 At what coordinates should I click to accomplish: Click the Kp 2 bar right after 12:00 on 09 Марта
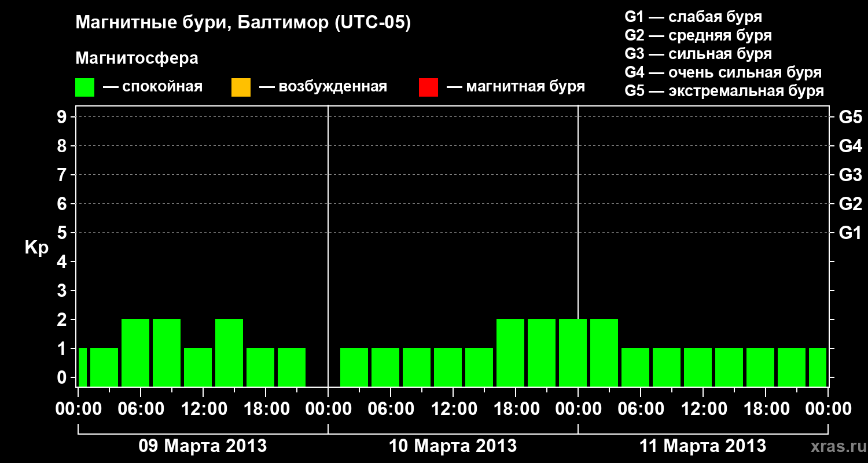(229, 352)
